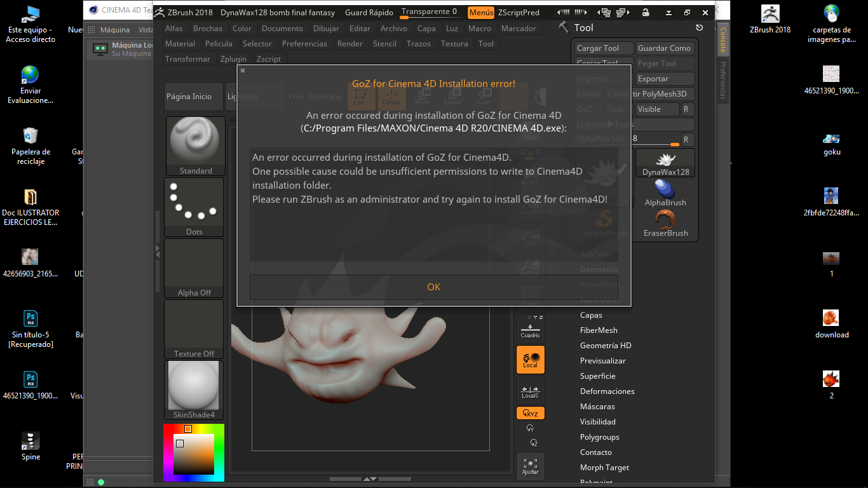Toggle LocalS local symmetry
868x488 pixels.
point(531,390)
